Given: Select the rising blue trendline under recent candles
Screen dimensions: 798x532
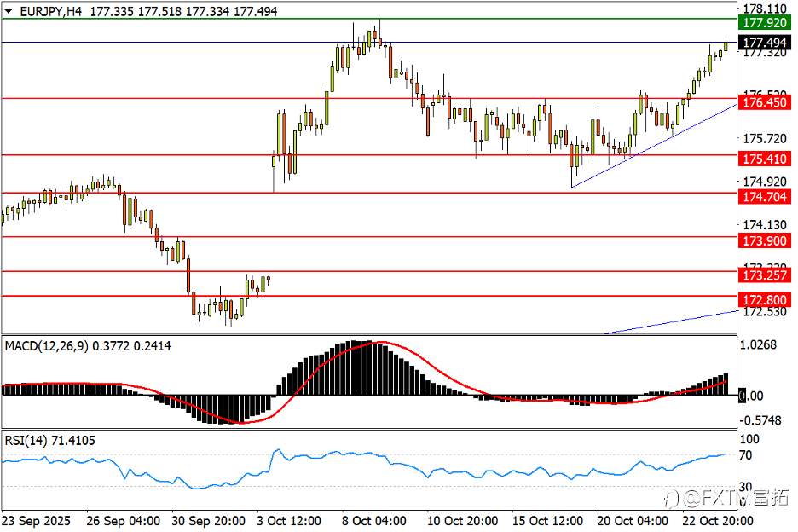Looking at the screenshot, I should pos(654,146).
